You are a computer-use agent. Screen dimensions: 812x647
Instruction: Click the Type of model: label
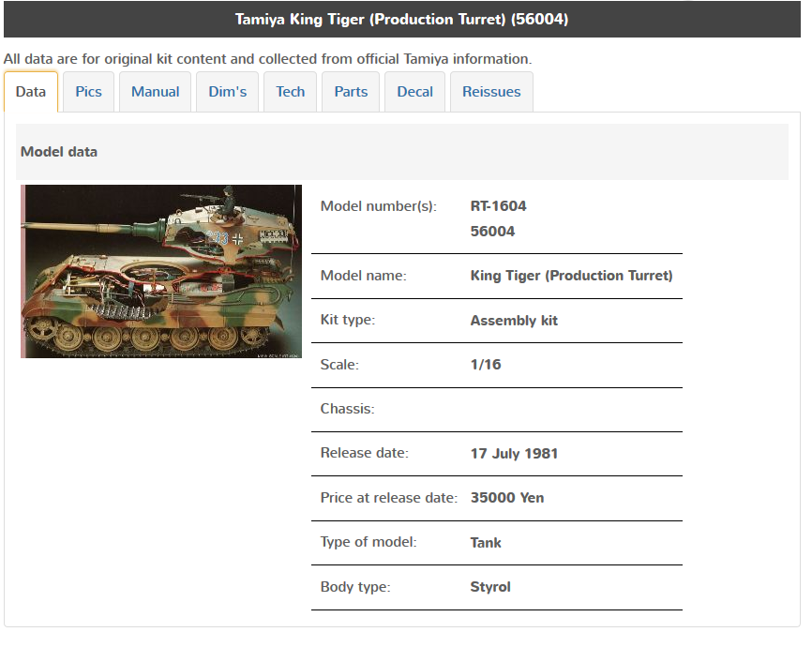click(x=368, y=542)
